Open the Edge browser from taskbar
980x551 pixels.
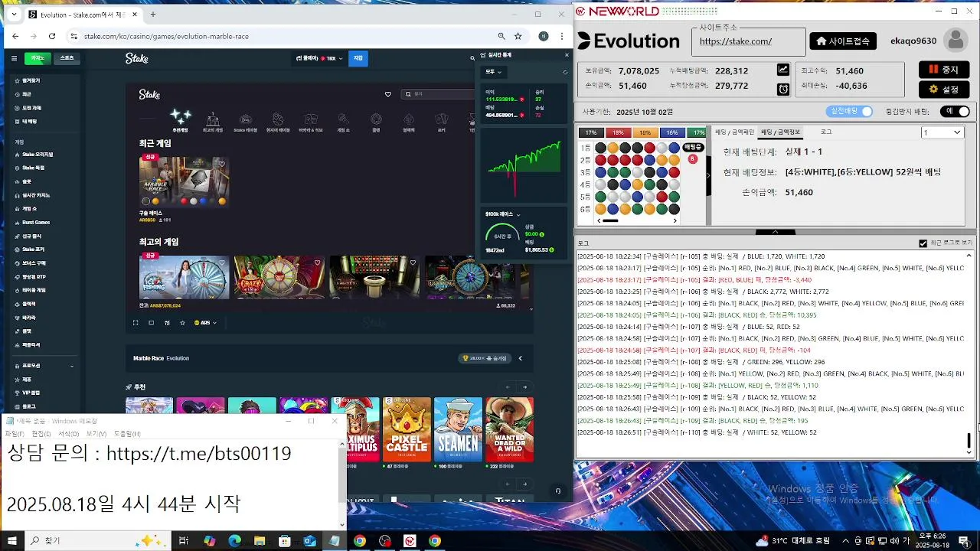pos(234,541)
